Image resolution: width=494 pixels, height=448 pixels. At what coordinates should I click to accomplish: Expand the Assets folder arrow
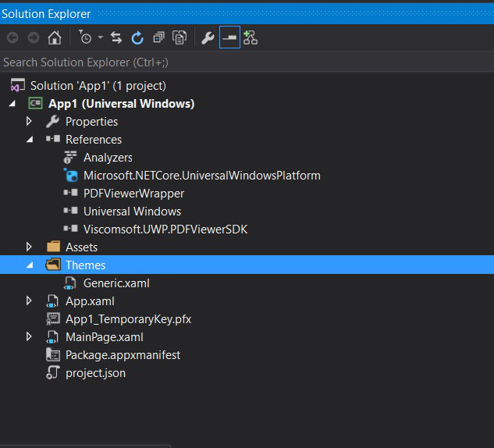coord(30,247)
